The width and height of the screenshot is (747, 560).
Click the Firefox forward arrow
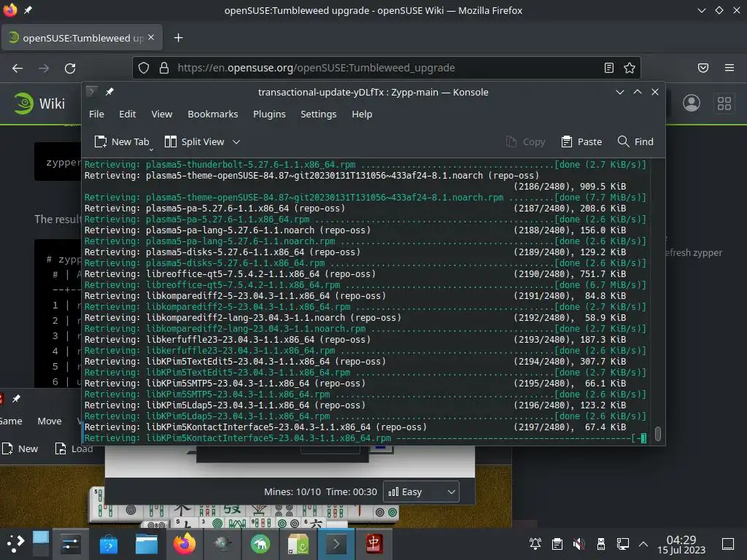[x=44, y=68]
